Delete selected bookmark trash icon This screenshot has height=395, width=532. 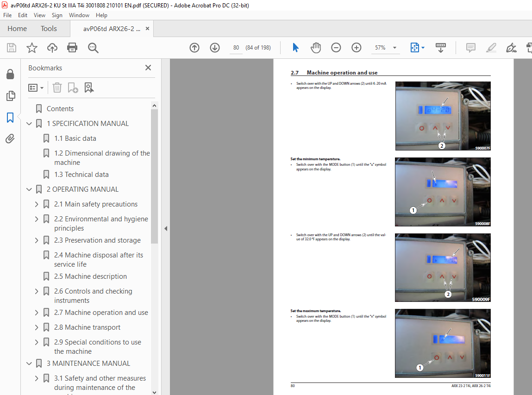click(x=57, y=88)
